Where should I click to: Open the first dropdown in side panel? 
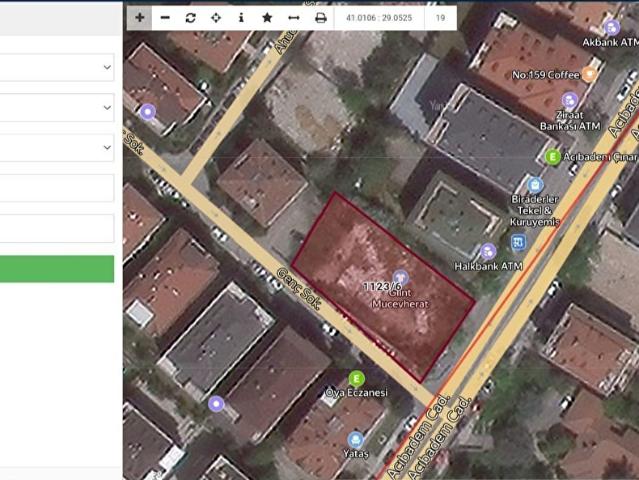pyautogui.click(x=57, y=67)
